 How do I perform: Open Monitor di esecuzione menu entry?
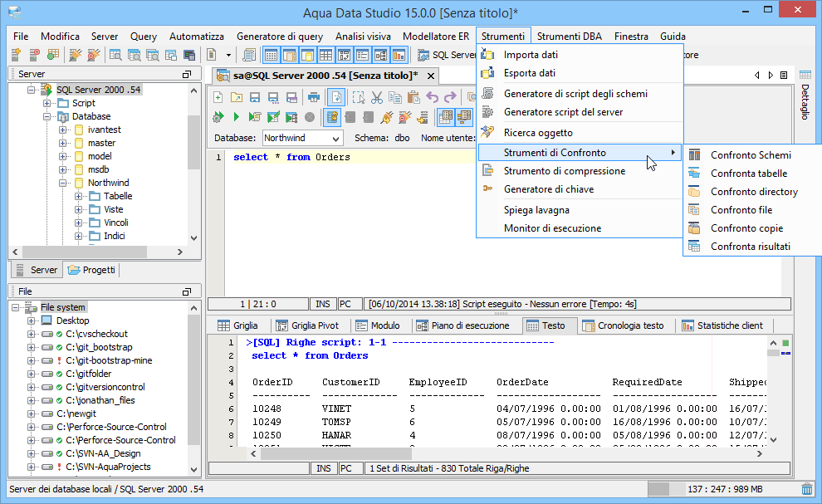pos(552,228)
